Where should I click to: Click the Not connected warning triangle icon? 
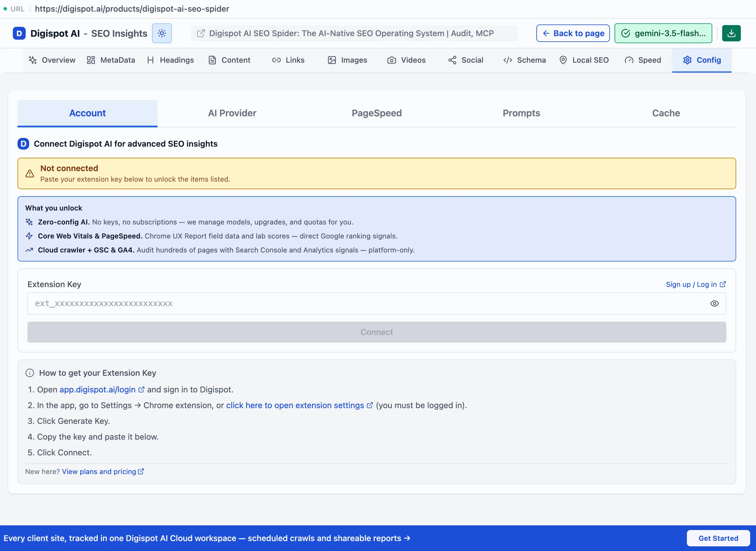[x=30, y=173]
